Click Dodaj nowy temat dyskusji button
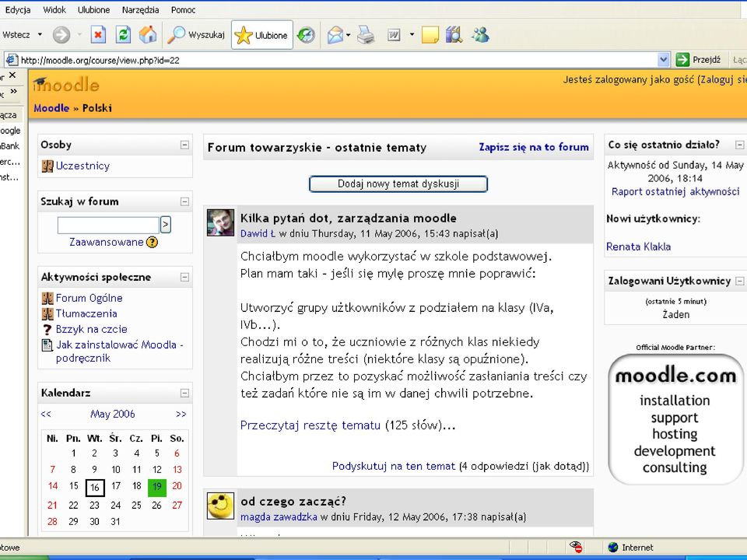 point(398,184)
